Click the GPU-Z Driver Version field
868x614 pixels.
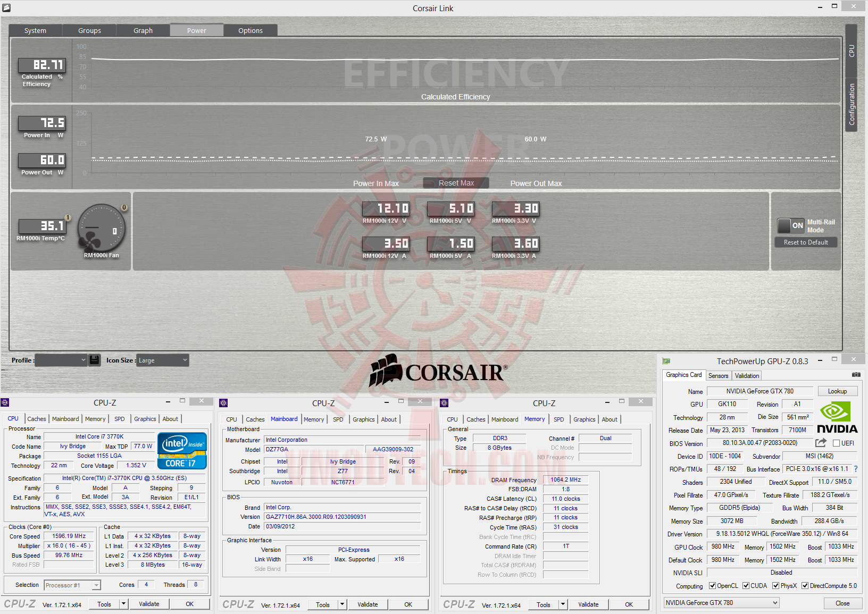782,534
